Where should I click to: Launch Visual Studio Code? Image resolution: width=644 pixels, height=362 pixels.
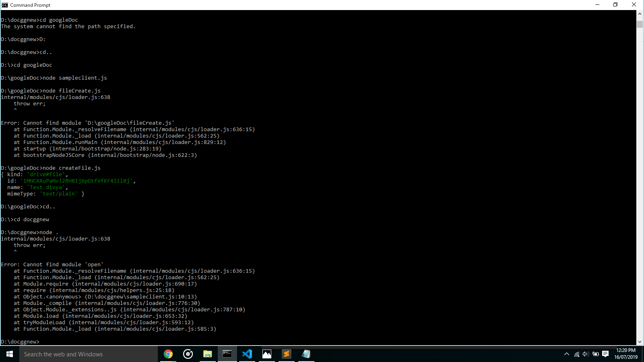(x=247, y=354)
